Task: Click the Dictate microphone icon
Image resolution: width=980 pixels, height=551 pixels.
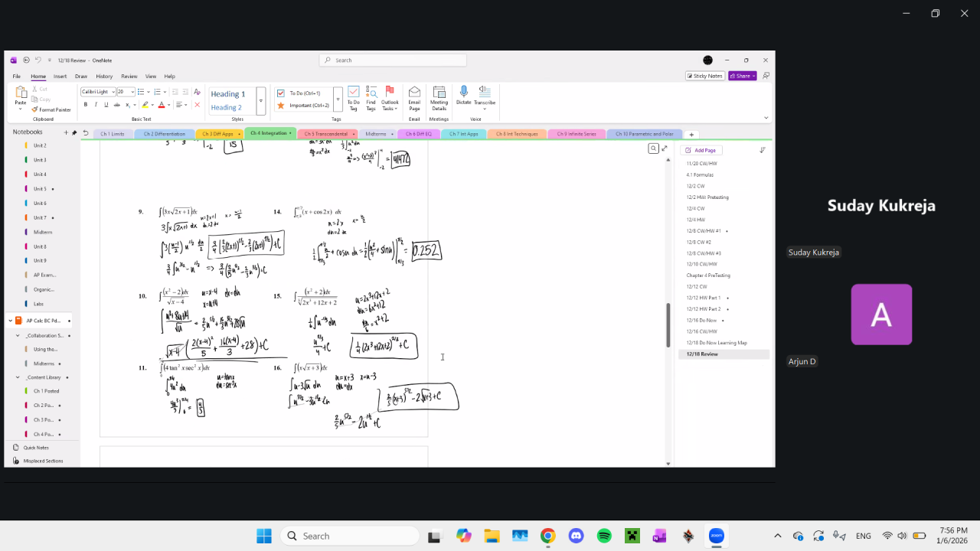Action: click(x=463, y=92)
